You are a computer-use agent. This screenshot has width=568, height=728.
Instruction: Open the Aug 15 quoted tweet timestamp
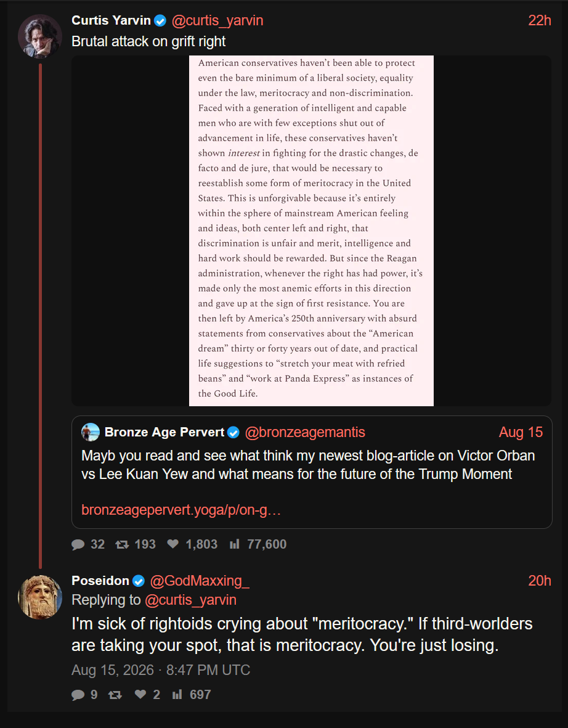[521, 432]
